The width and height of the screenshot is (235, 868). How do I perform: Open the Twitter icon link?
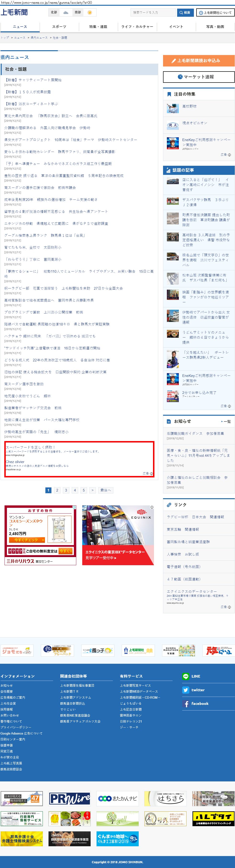coord(186,690)
